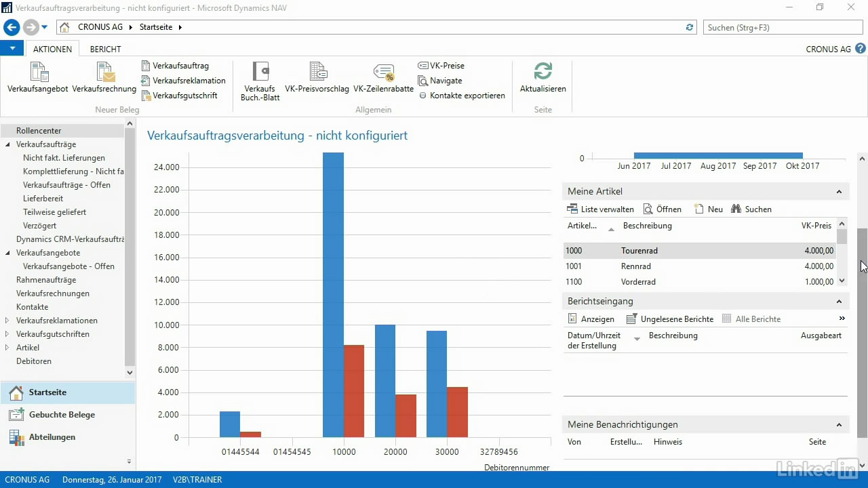The width and height of the screenshot is (868, 488).
Task: Collapse the Berichtseingang panel
Action: (839, 302)
